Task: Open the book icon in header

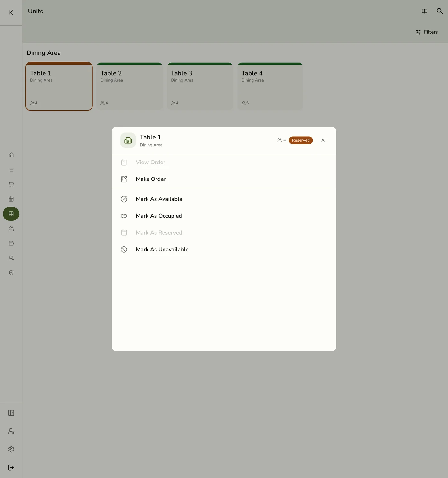Action: click(x=425, y=11)
